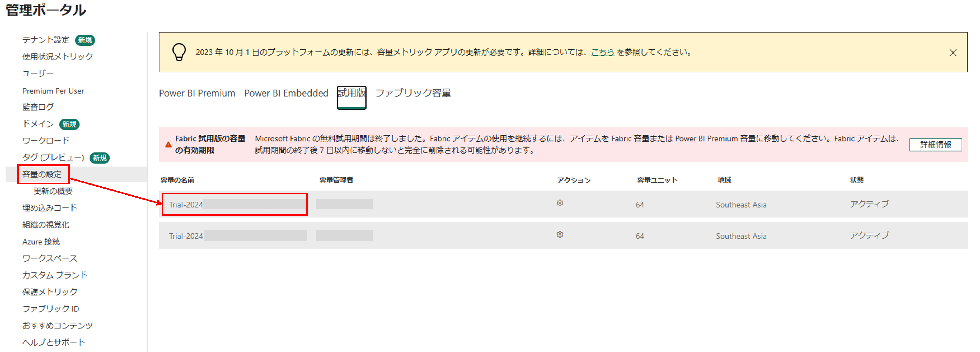Open the こちら link in the yellow banner
The height and width of the screenshot is (352, 980).
pyautogui.click(x=601, y=53)
